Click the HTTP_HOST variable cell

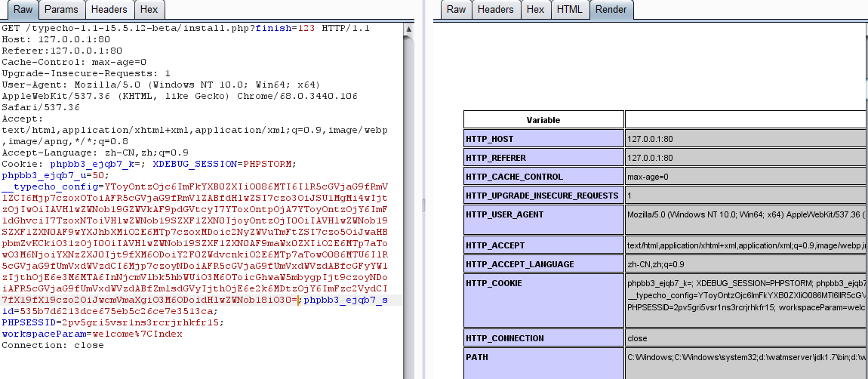click(543, 138)
